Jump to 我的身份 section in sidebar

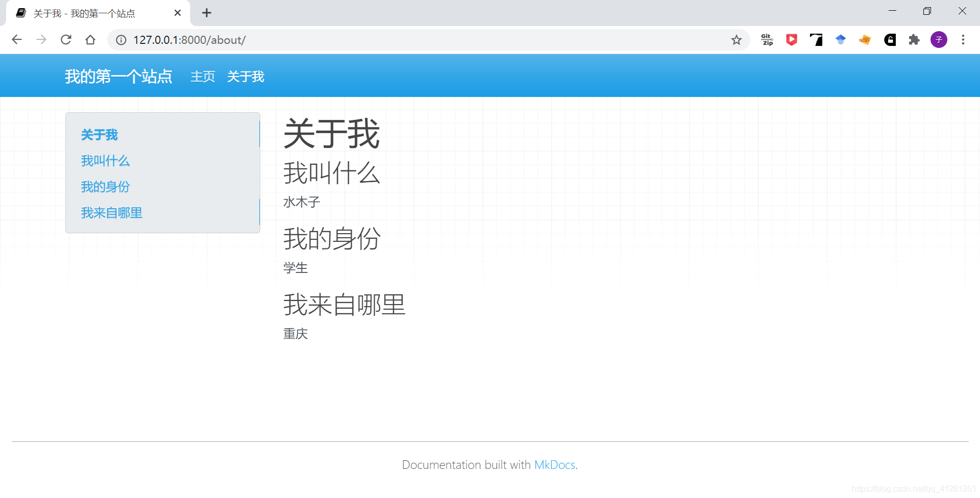(x=106, y=187)
